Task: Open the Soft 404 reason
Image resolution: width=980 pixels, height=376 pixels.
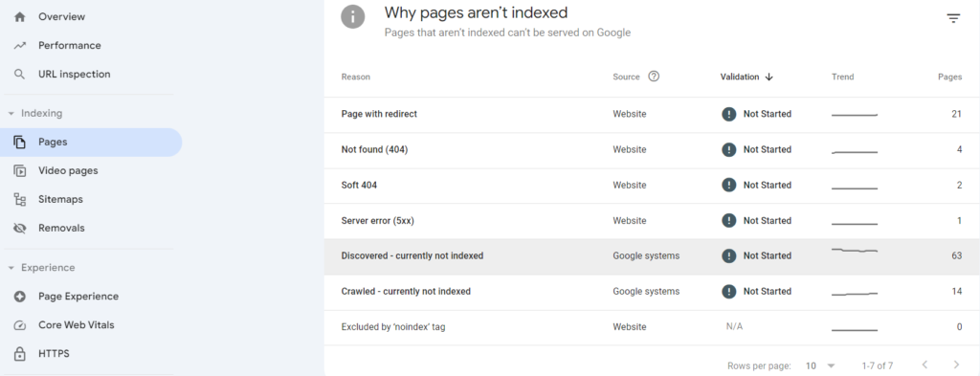Action: pos(359,186)
